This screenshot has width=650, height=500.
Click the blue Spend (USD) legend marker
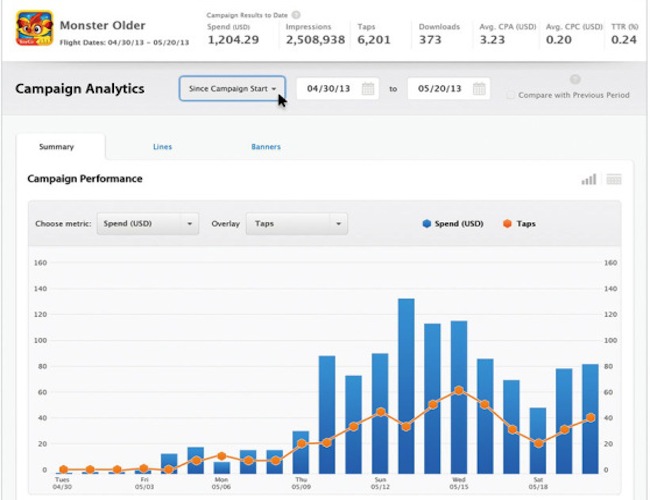tap(427, 224)
